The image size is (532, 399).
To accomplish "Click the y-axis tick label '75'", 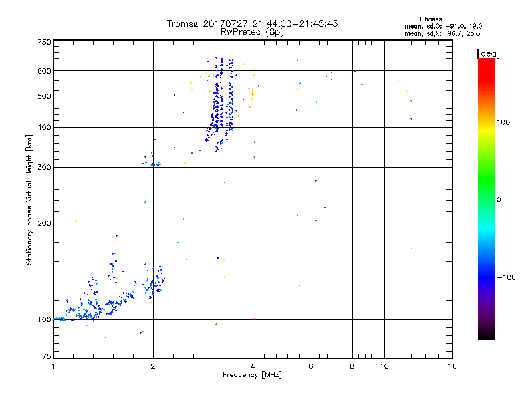I will click(47, 356).
